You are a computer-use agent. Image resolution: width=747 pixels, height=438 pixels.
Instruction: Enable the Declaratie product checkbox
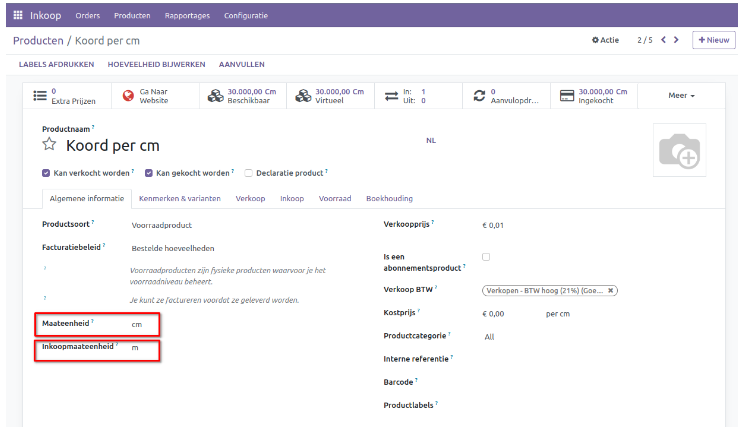point(248,173)
